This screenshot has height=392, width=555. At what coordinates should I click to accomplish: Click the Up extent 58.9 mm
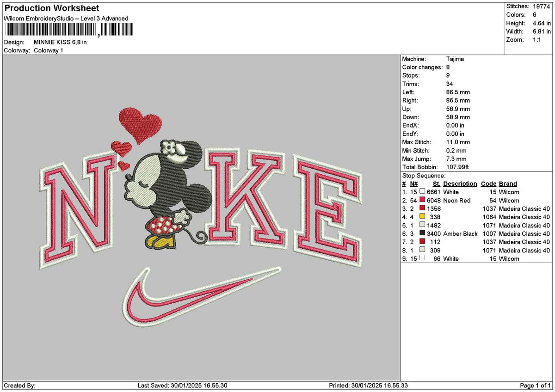click(x=458, y=109)
